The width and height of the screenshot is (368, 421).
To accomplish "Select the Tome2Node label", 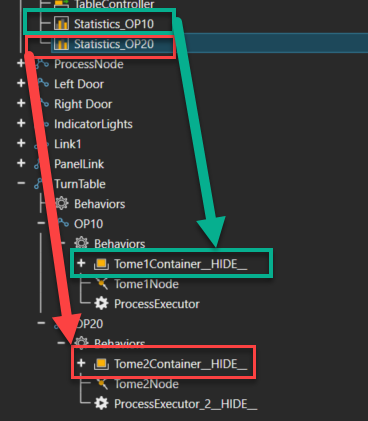I will coord(146,384).
